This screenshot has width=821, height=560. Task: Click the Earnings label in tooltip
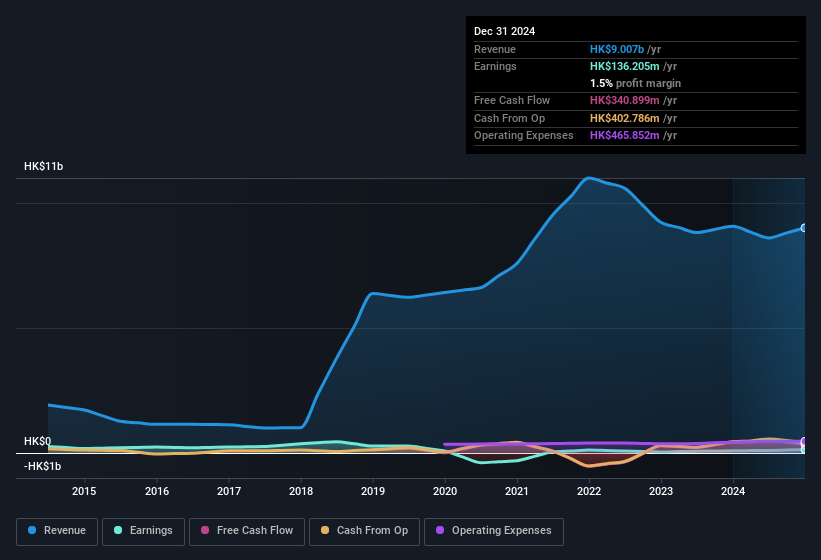495,66
